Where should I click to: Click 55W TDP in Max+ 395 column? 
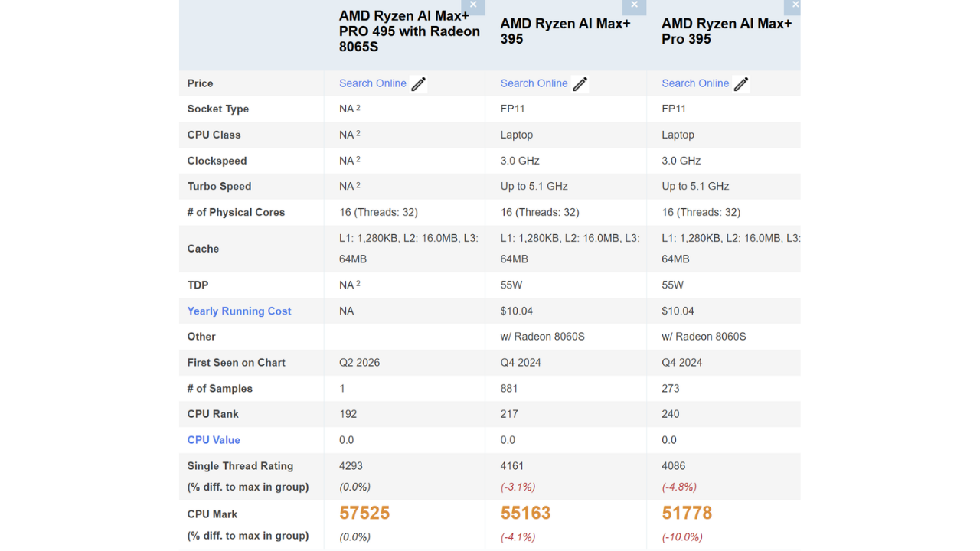[511, 285]
